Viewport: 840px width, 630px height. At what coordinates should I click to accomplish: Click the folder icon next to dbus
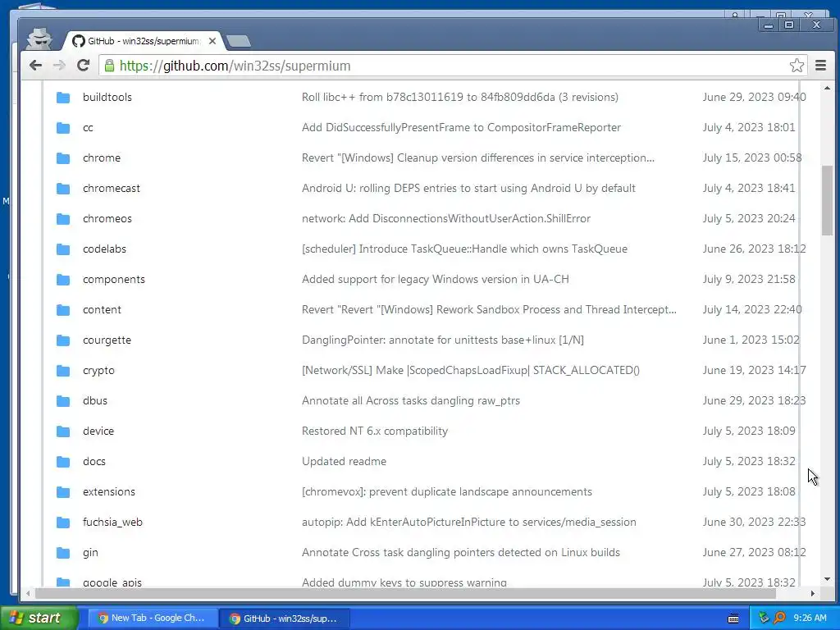tap(63, 400)
